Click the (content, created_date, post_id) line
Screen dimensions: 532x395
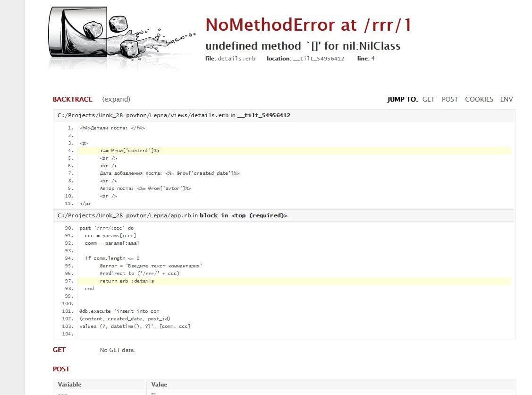click(125, 318)
